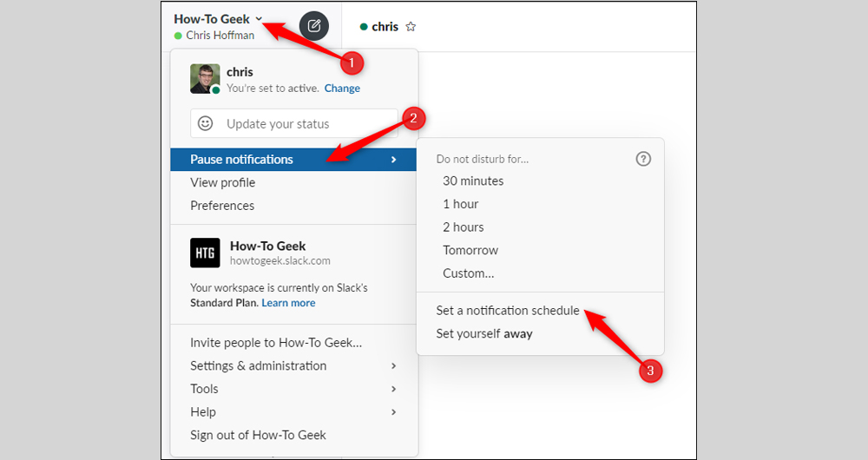
Task: Click chris's profile avatar
Action: coord(205,79)
